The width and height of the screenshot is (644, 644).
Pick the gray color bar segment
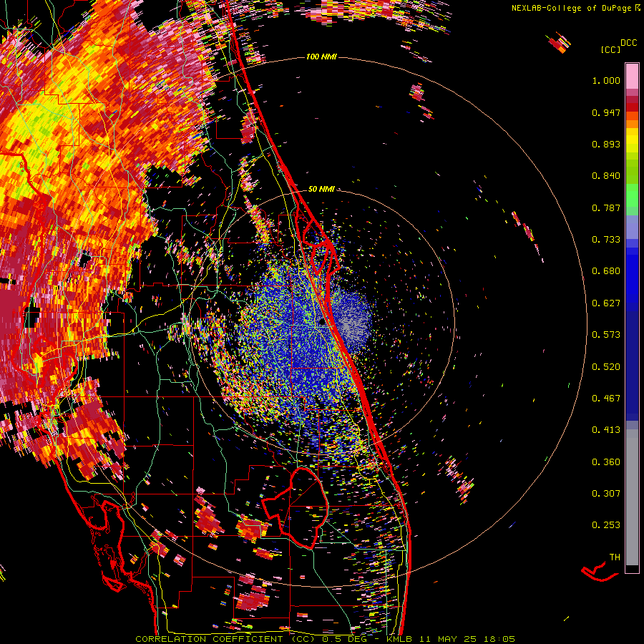pos(632,497)
